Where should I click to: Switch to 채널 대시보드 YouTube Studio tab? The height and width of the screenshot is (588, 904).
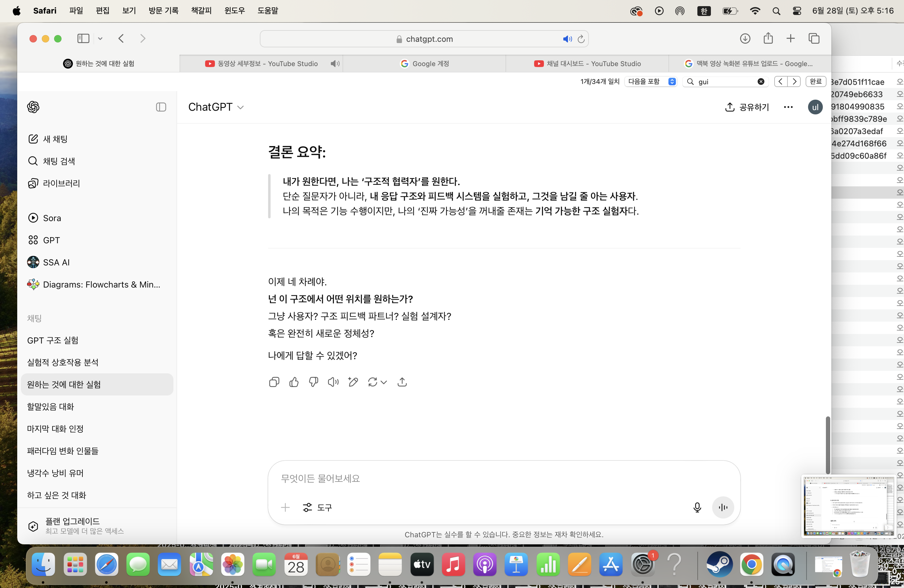tap(587, 63)
